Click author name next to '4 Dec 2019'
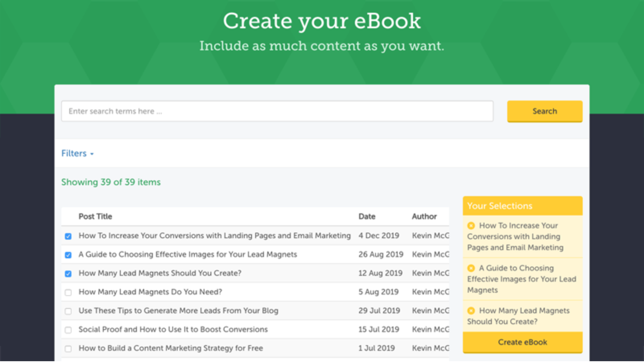 tap(429, 236)
